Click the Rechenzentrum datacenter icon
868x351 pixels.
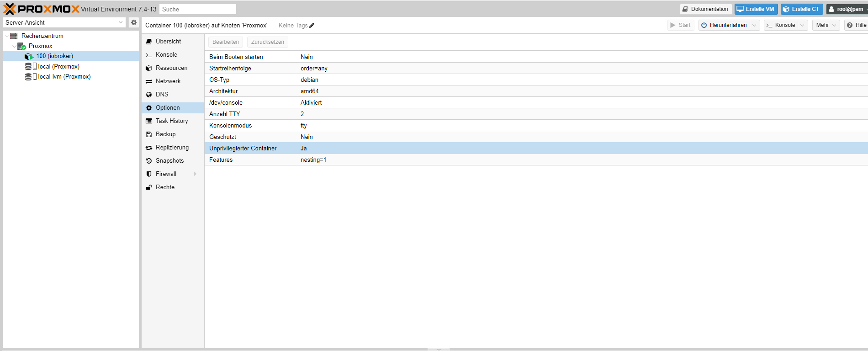[14, 36]
